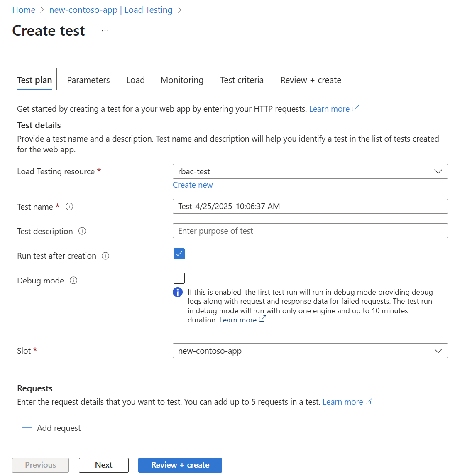Click the blue information icon under Debug mode
The height and width of the screenshot is (476, 455).
pos(178,292)
